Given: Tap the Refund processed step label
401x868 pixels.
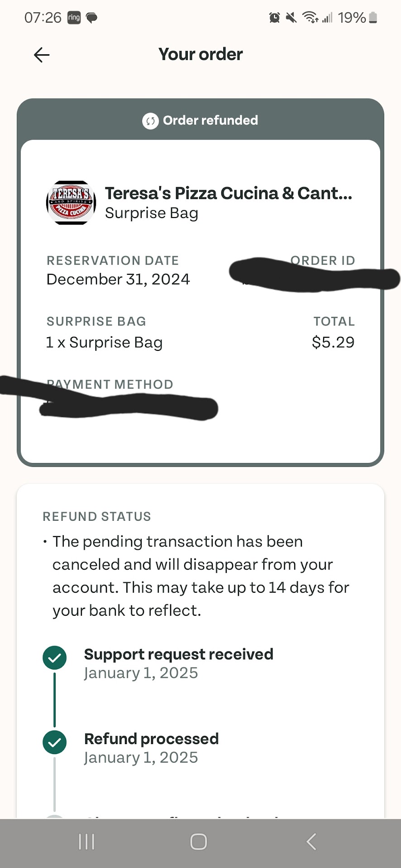Looking at the screenshot, I should (151, 739).
